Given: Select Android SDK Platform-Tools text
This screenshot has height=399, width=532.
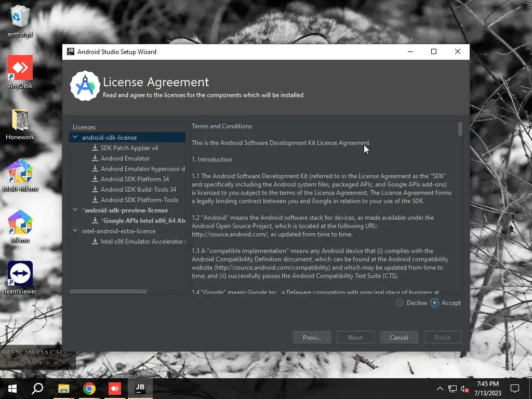Looking at the screenshot, I should click(x=139, y=200).
